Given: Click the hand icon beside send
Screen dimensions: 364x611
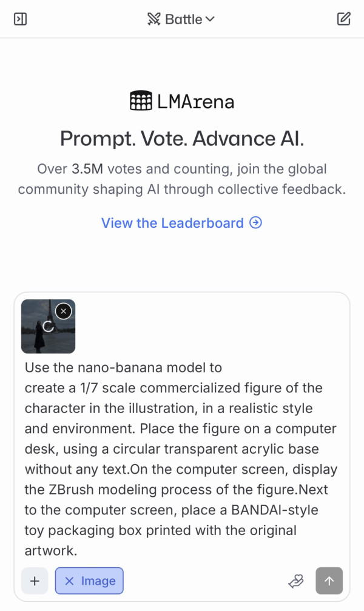Looking at the screenshot, I should (x=295, y=581).
